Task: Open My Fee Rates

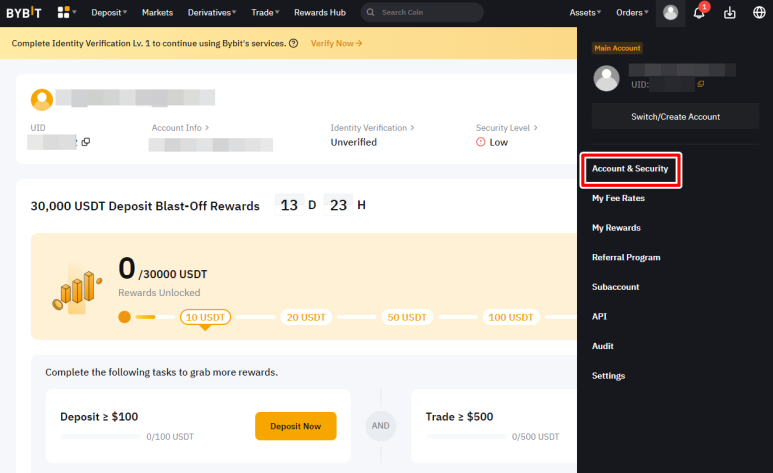Action: 618,198
